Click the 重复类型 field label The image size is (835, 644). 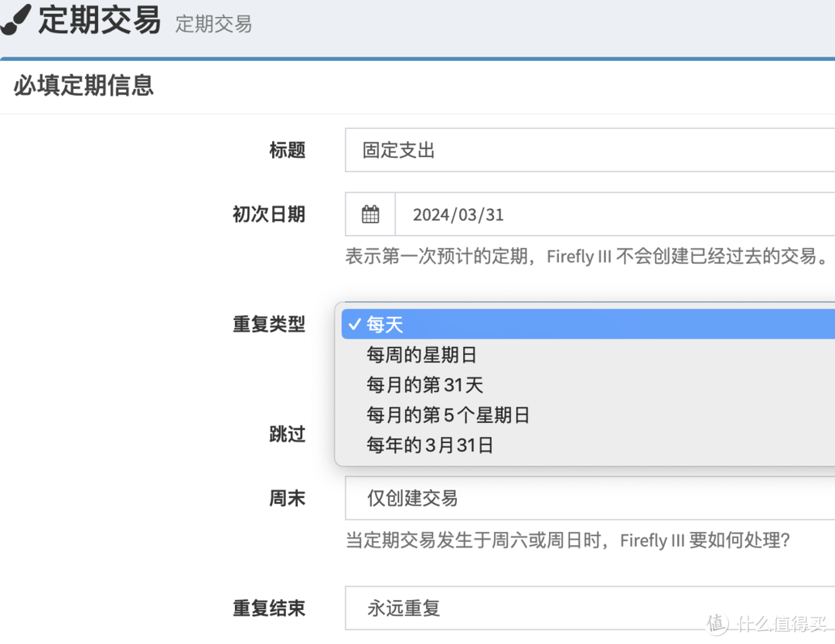tap(268, 325)
